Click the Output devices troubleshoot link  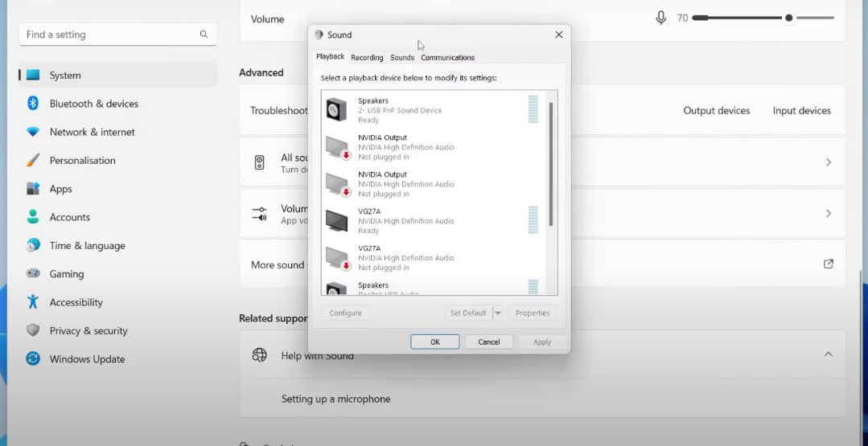coord(716,111)
